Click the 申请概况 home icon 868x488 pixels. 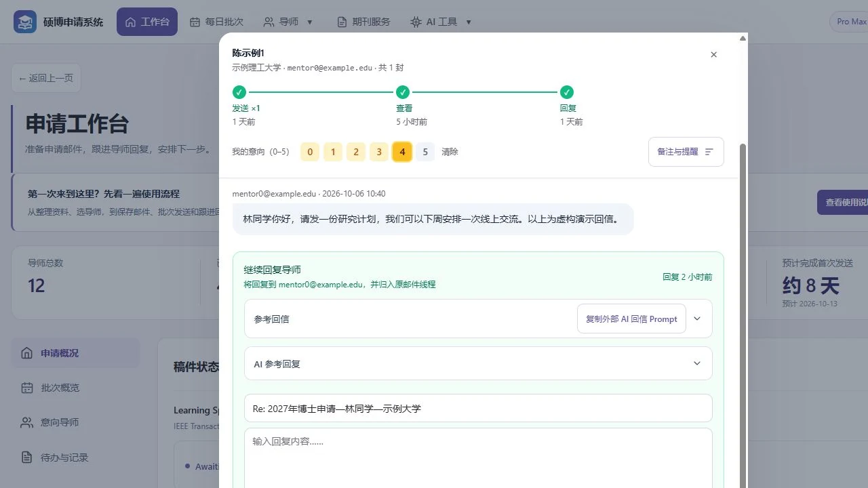(x=26, y=353)
